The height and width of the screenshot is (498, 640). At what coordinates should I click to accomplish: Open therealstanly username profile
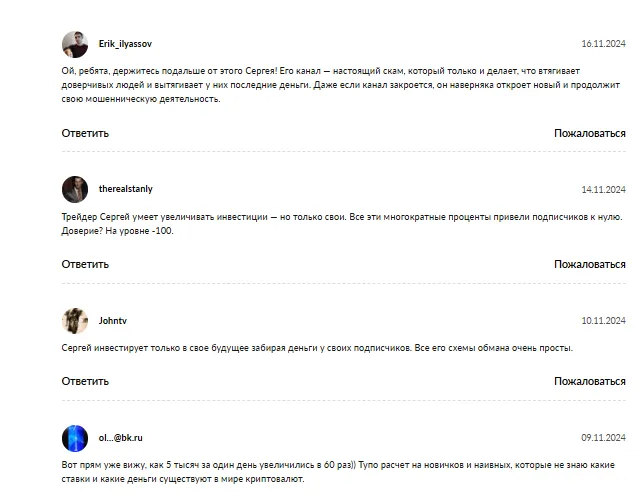tap(126, 189)
